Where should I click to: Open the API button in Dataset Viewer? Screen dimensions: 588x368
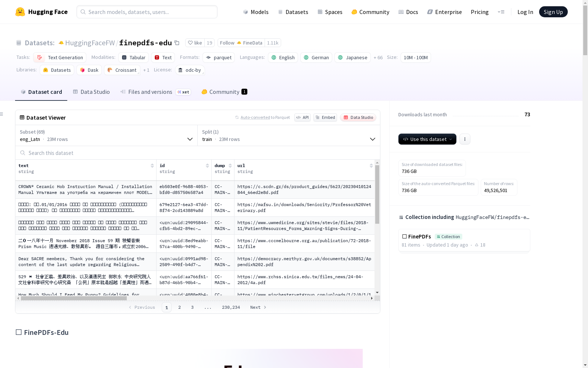pyautogui.click(x=302, y=117)
